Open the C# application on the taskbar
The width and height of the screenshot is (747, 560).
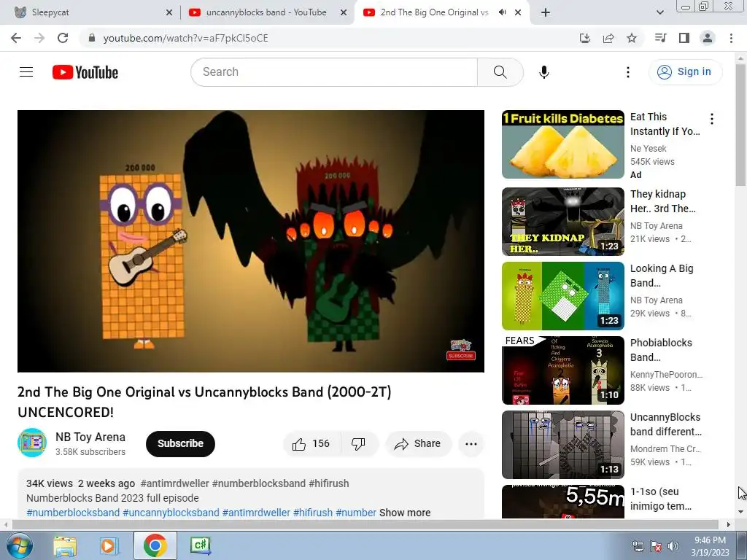(200, 545)
